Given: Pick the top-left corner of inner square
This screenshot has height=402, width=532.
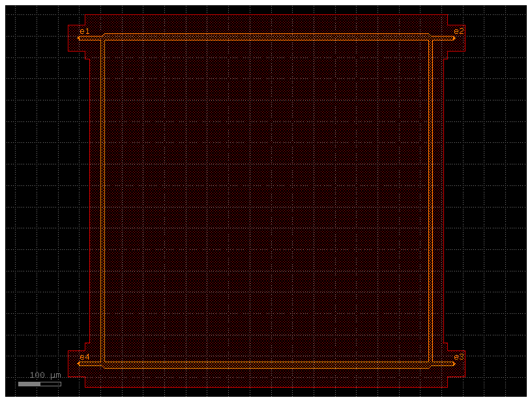Looking at the screenshot, I should [105, 40].
